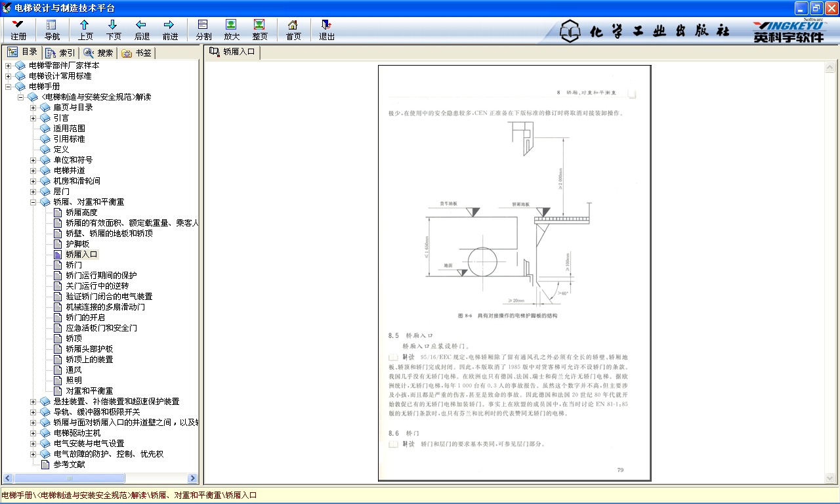Image resolution: width=840 pixels, height=504 pixels.
Task: Go to next page with 下页
Action: [114, 26]
